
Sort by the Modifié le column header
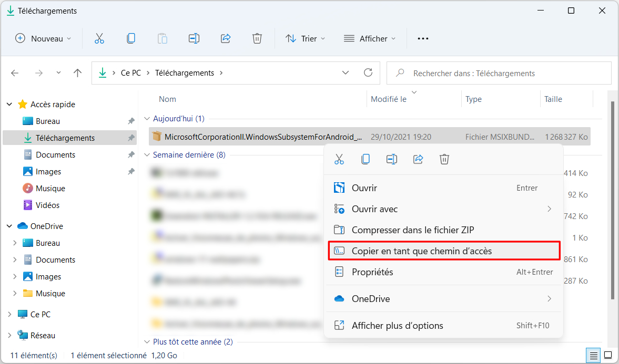(389, 99)
